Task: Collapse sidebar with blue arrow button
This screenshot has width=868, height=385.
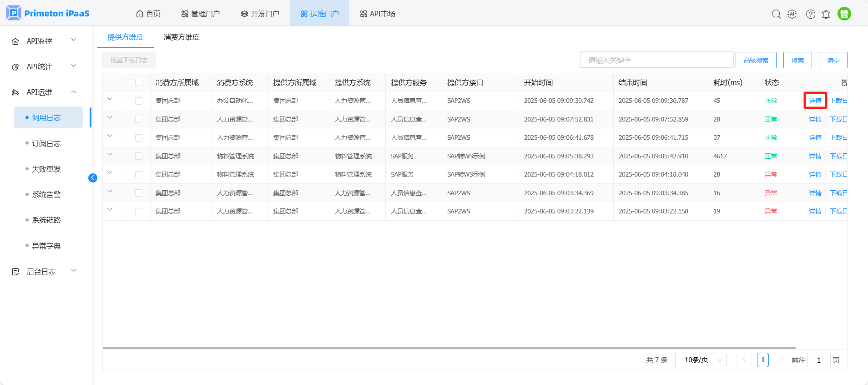Action: pos(93,178)
